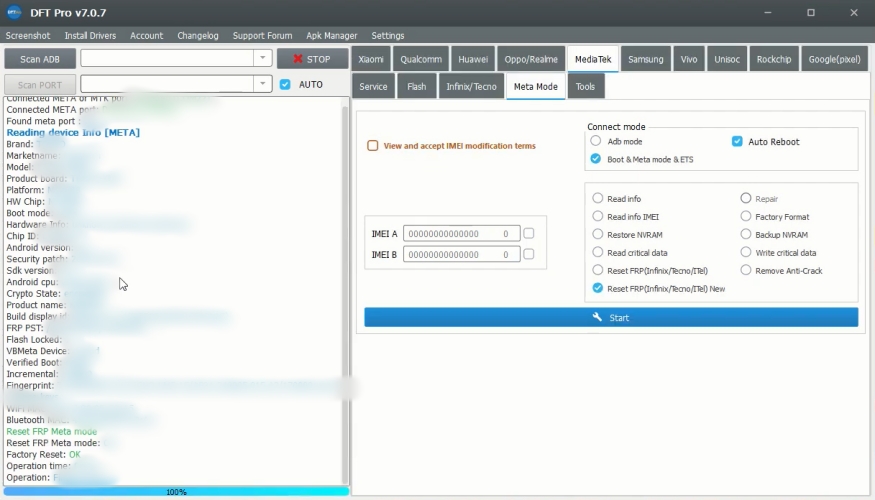This screenshot has height=500, width=875.
Task: Switch to the Oppo/Realme tab
Action: tap(531, 59)
